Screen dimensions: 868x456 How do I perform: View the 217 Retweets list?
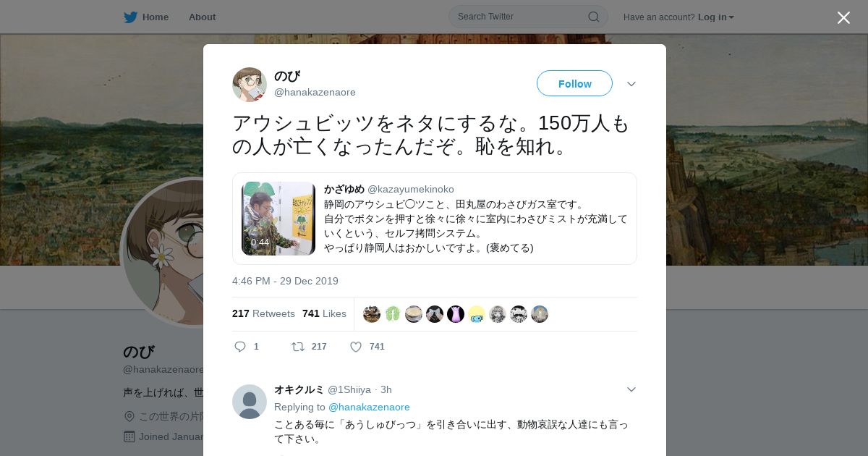click(263, 313)
